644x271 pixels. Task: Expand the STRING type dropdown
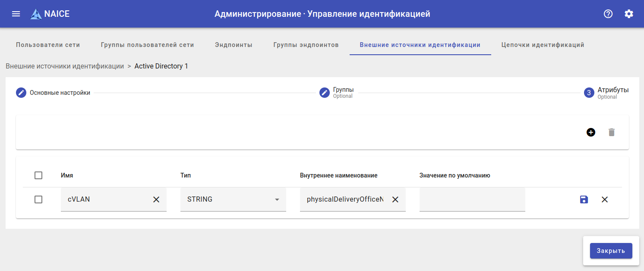pyautogui.click(x=277, y=199)
